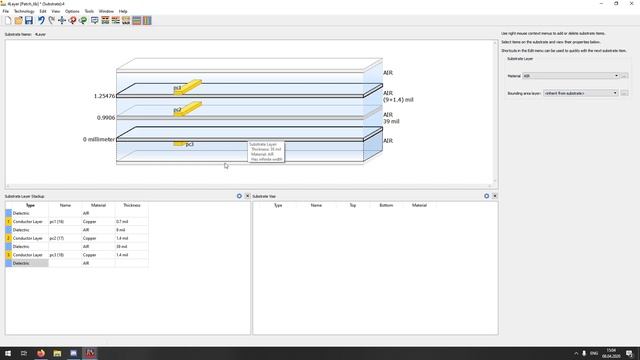Open a file with the folder toolbar icon
The width and height of the screenshot is (640, 360).
point(18,20)
